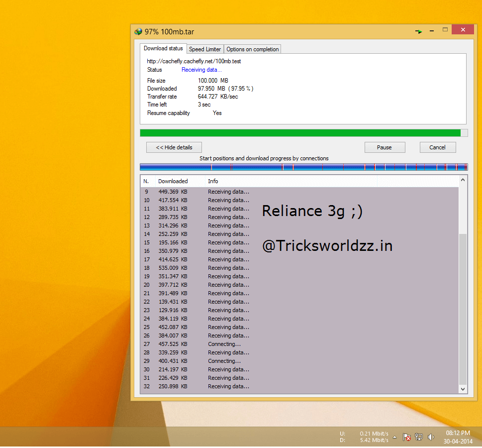The height and width of the screenshot is (448, 482).
Task: Select connection 9 row with 449.369 KB
Action: (x=300, y=192)
